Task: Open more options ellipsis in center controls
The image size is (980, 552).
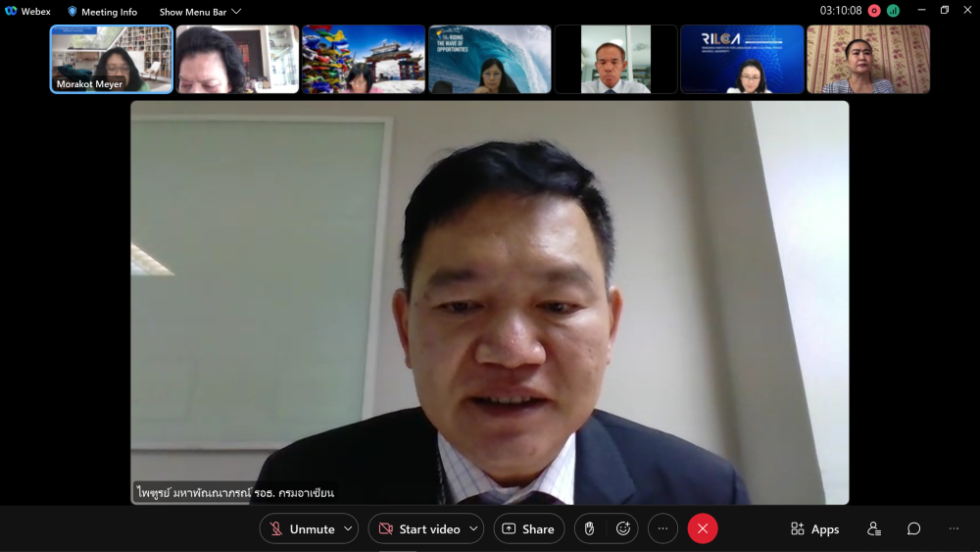Action: click(x=662, y=528)
